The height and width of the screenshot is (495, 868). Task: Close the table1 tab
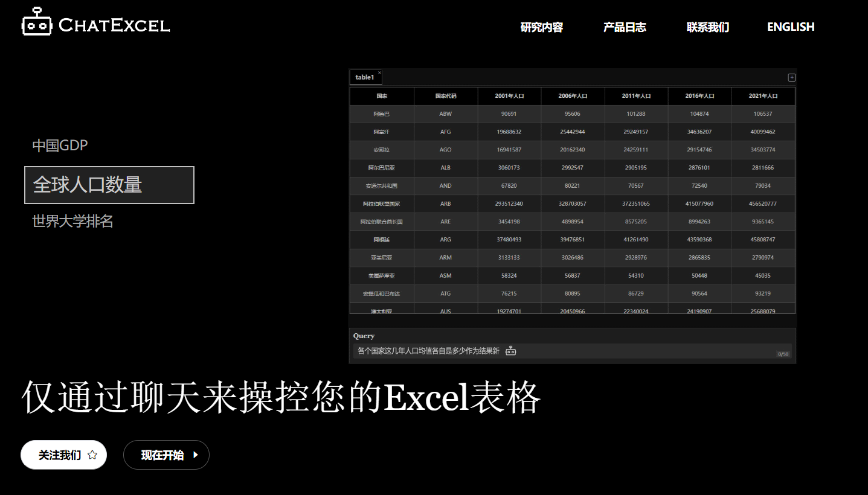(379, 72)
